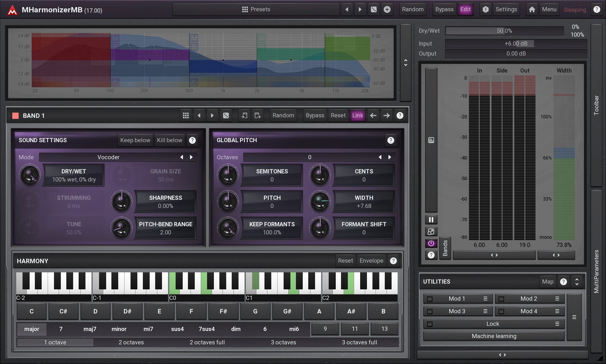Enable the Lock checkbox

pos(430,324)
